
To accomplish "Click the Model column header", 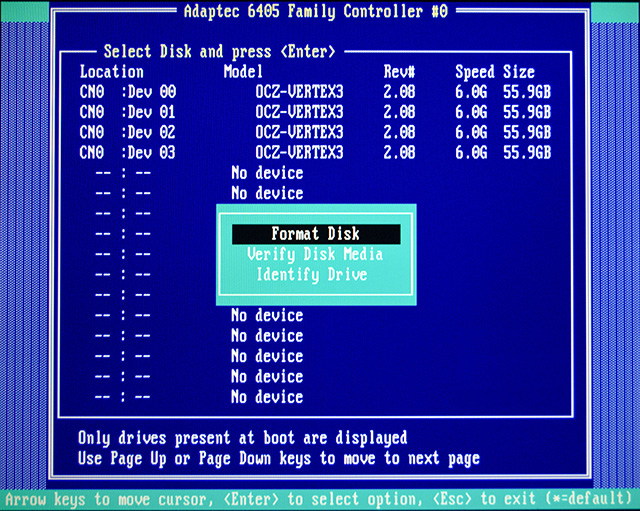I will pyautogui.click(x=243, y=72).
